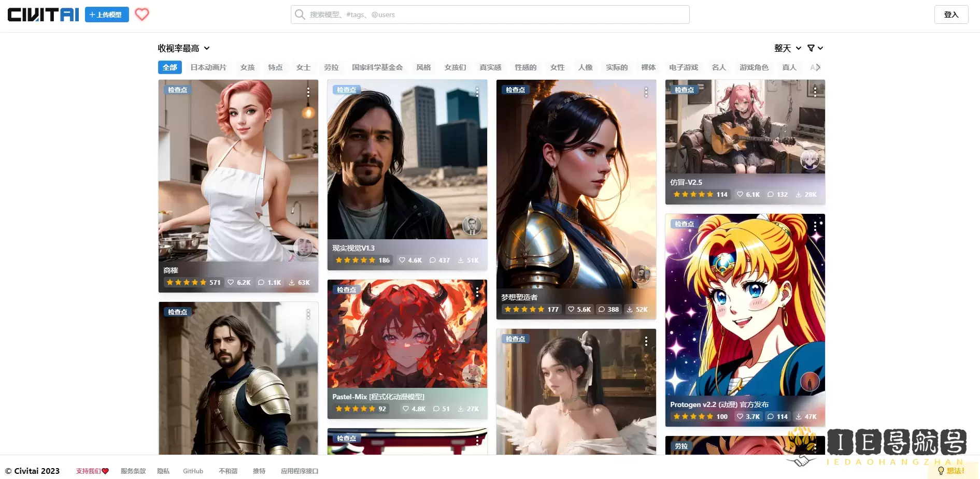Open the GitHub footer link
The height and width of the screenshot is (479, 980).
click(193, 471)
